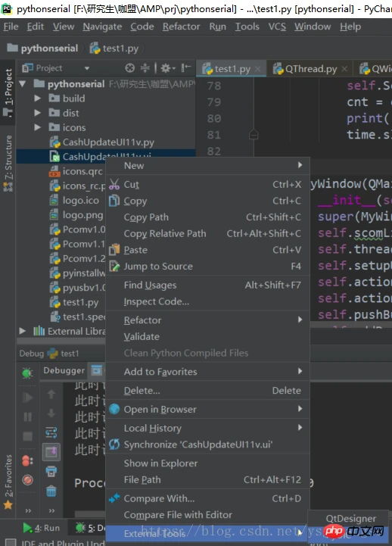The width and height of the screenshot is (392, 546).
Task: Show more debug toolbar actions chevron
Action: tap(28, 510)
